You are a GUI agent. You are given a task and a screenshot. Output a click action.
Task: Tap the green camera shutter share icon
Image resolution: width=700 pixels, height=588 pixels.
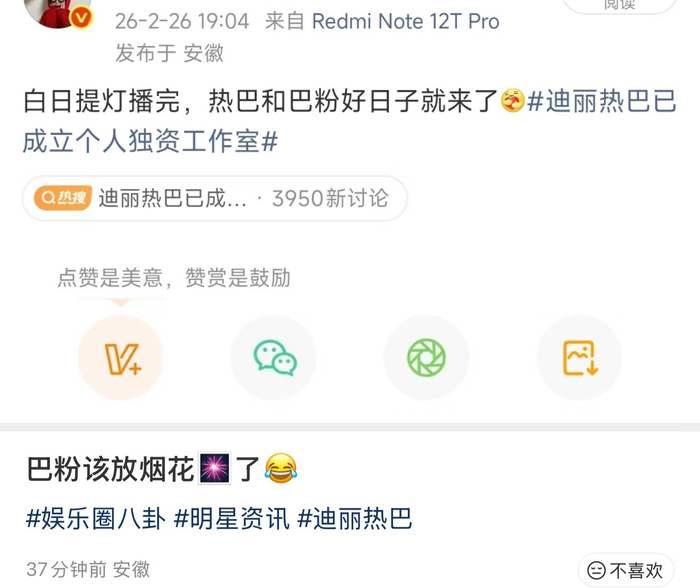(426, 358)
